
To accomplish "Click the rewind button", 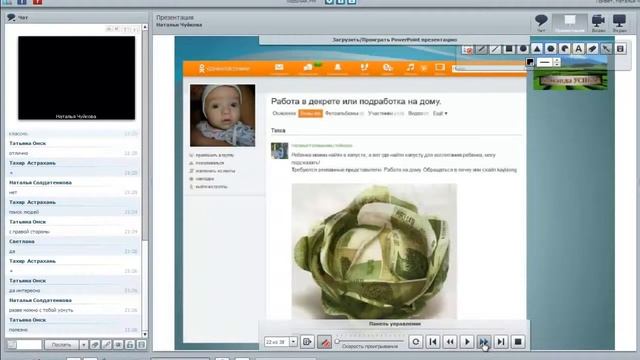I will [x=450, y=342].
